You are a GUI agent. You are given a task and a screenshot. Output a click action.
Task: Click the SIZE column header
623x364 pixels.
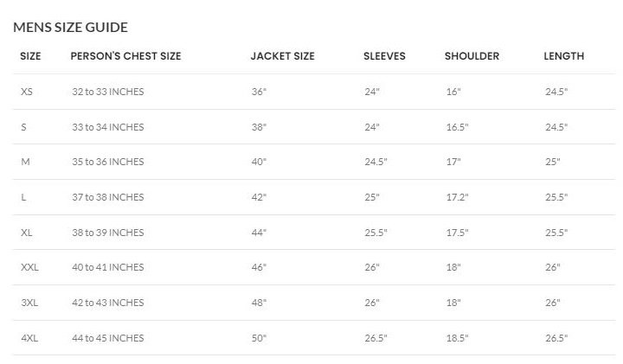click(30, 56)
